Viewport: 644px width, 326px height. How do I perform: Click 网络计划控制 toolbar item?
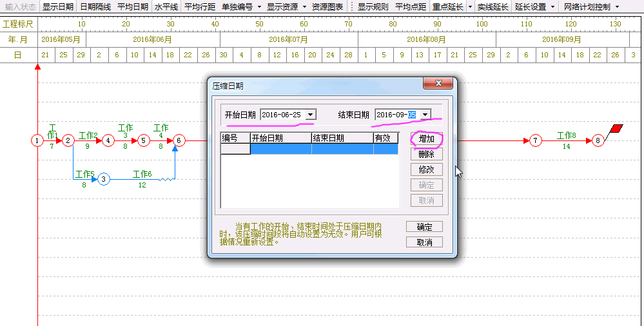coord(587,6)
